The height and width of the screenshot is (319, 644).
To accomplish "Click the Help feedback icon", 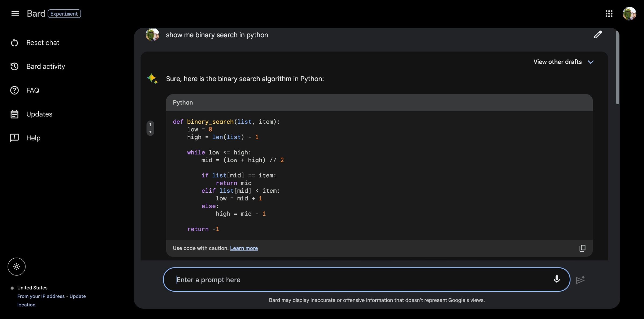I will pos(14,138).
